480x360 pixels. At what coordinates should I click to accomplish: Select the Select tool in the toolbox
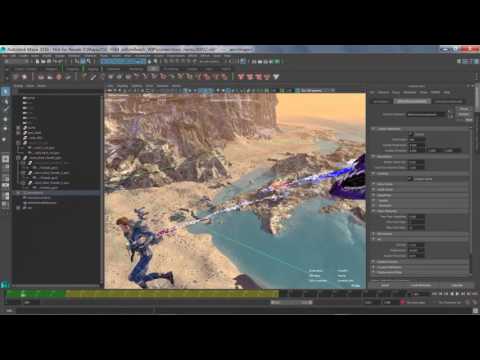click(5, 91)
